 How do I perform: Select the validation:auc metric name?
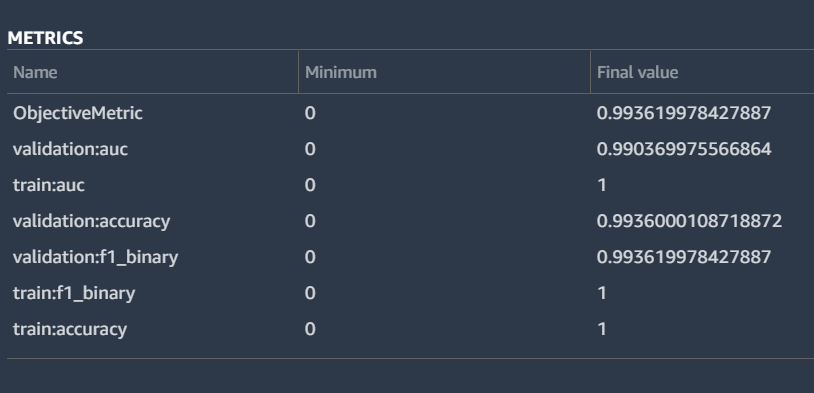(x=70, y=150)
